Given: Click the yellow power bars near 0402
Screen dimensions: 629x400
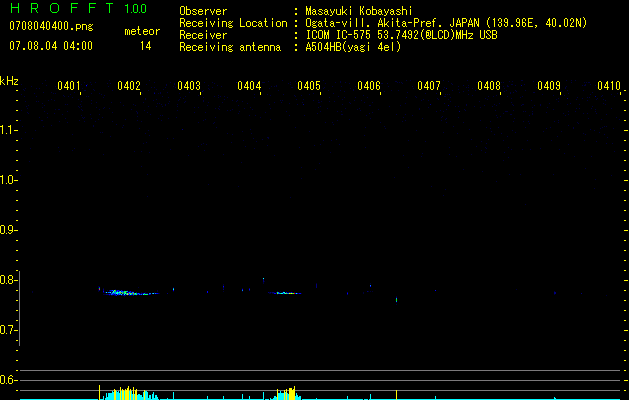Looking at the screenshot, I should click(125, 393).
